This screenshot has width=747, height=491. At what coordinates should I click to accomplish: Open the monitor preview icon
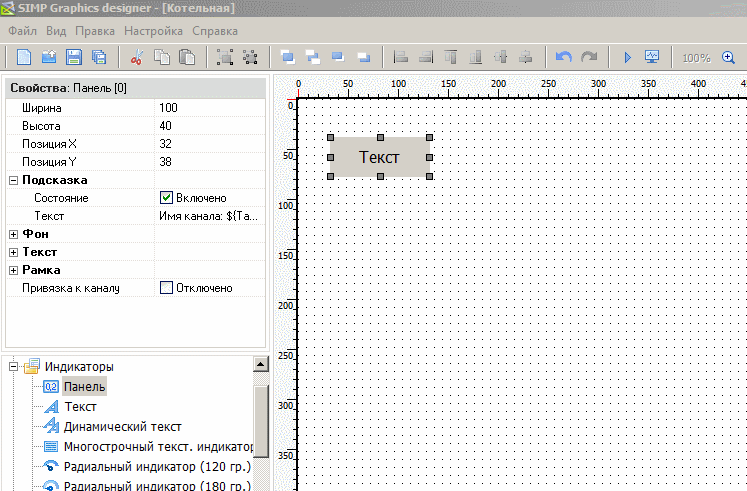[x=652, y=57]
